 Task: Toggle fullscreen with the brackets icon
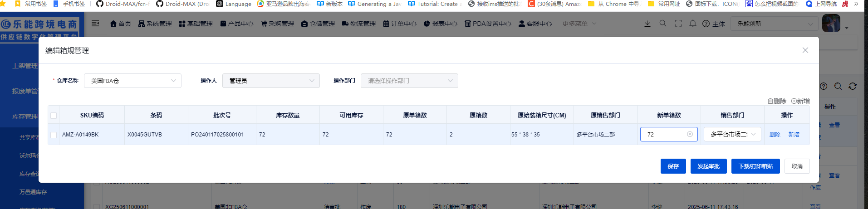click(x=678, y=23)
